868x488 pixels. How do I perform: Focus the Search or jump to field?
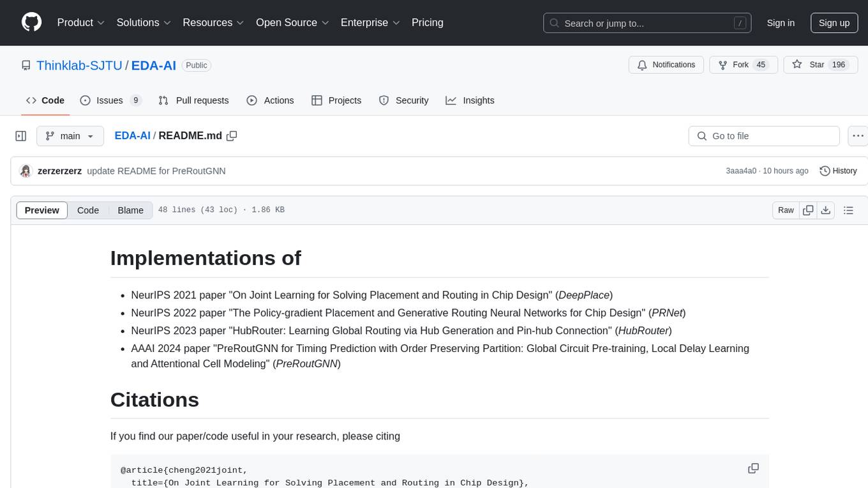click(x=648, y=23)
